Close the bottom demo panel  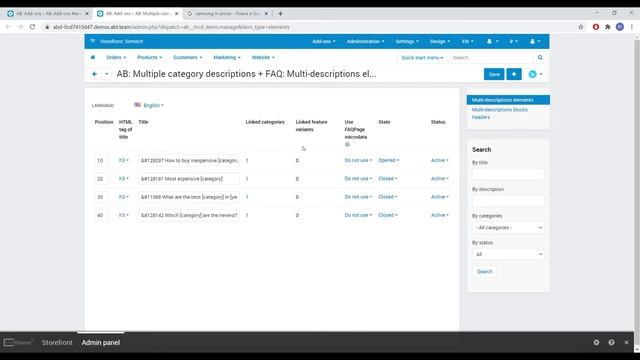click(x=626, y=342)
